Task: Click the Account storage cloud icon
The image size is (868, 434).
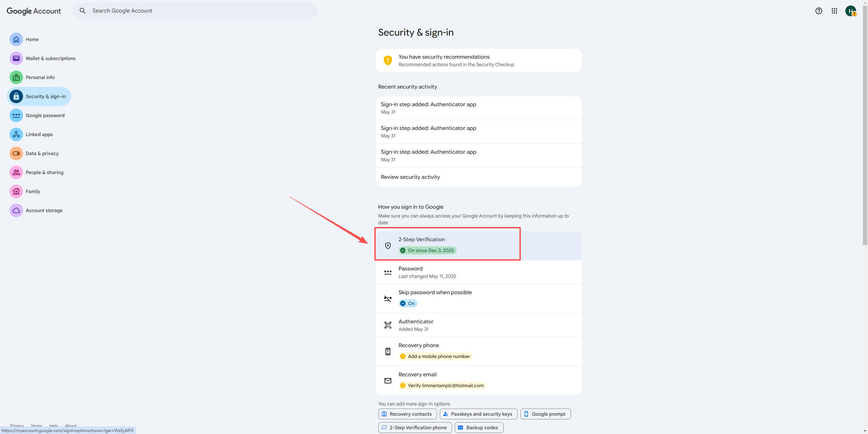Action: 16,210
